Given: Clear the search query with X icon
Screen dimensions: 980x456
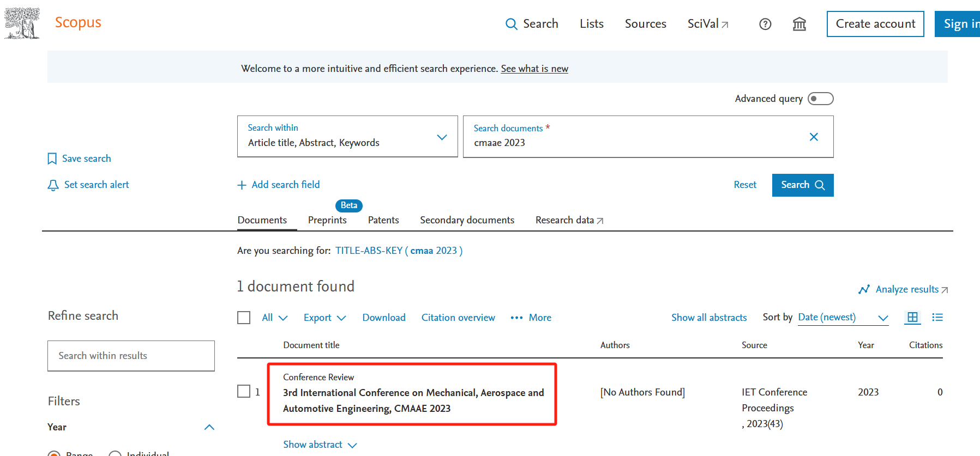Looking at the screenshot, I should (x=813, y=137).
